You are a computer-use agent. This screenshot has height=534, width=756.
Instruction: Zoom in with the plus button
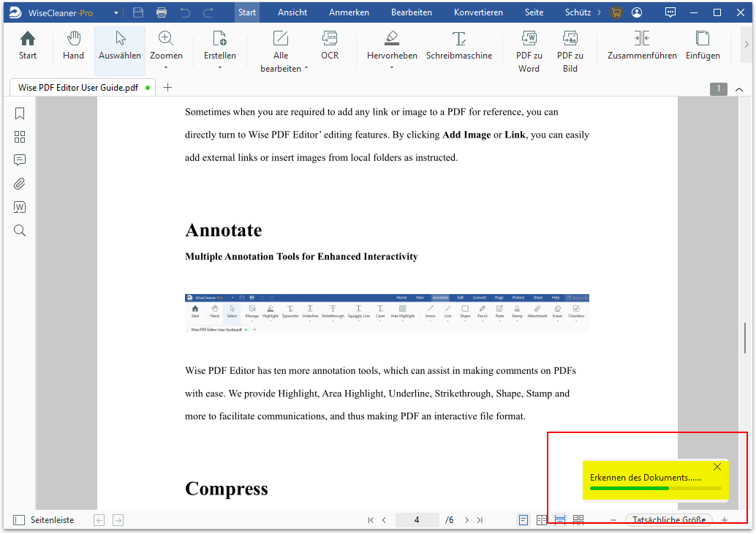point(724,520)
